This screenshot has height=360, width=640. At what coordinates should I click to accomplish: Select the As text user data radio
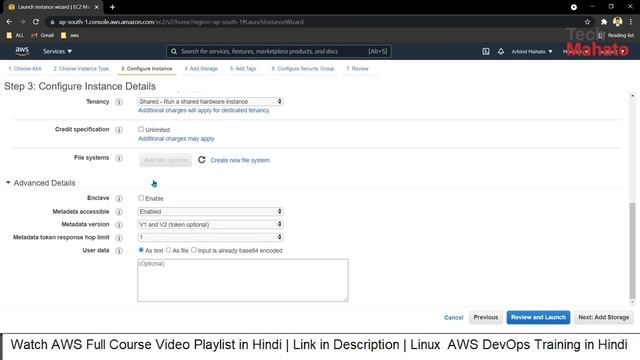click(x=141, y=249)
